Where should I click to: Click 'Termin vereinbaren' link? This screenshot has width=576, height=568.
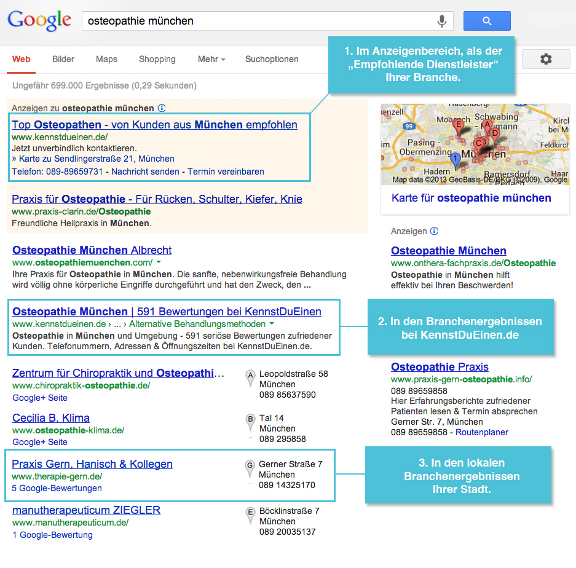(226, 172)
